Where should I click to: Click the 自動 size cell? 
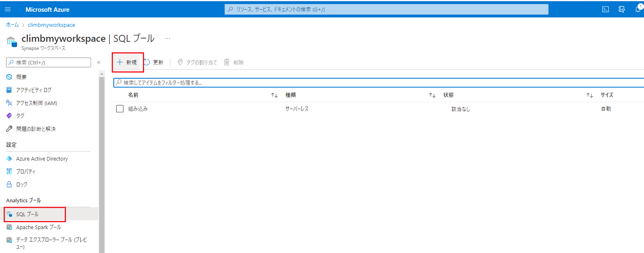click(x=606, y=109)
